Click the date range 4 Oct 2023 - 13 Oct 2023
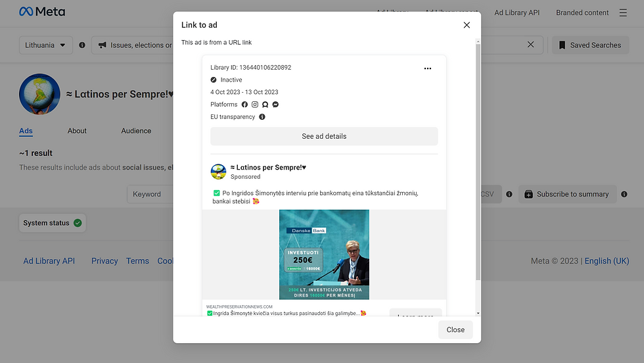Screen dimensions: 644x363 (x=244, y=92)
